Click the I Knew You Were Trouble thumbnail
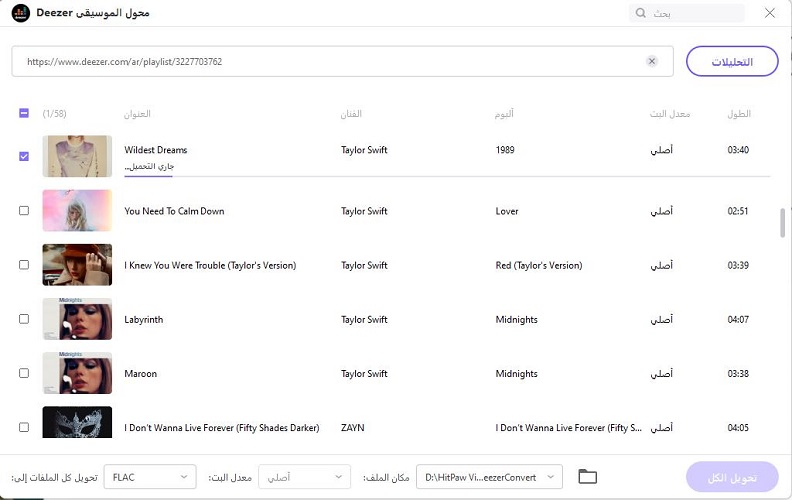 pos(77,265)
